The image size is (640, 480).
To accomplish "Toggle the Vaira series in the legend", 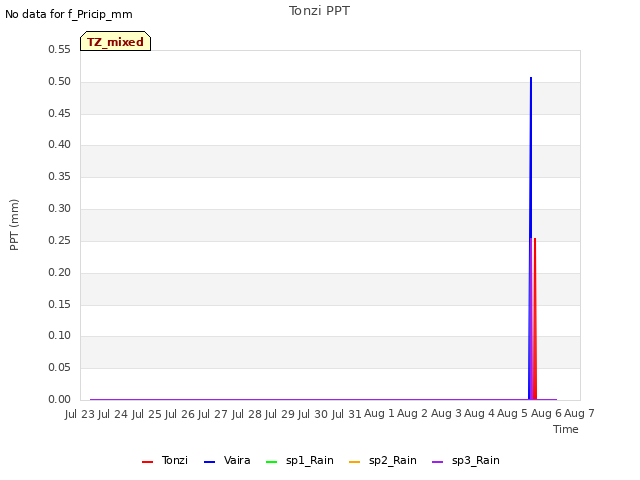I will (227, 460).
